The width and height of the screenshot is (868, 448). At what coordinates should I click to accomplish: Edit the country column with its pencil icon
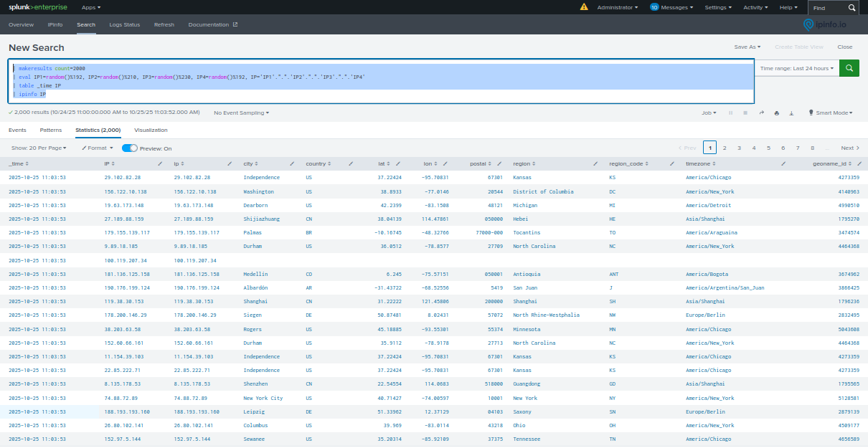tap(351, 163)
